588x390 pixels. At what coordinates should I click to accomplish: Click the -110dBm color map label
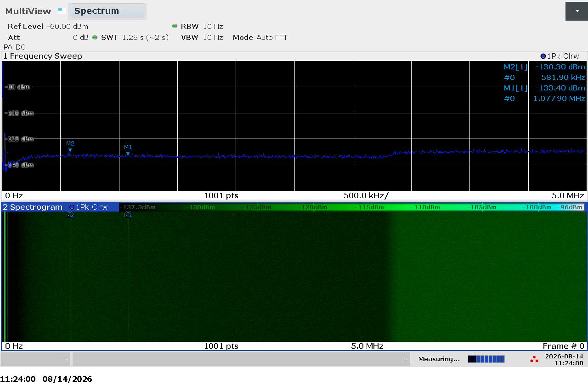[x=425, y=207]
